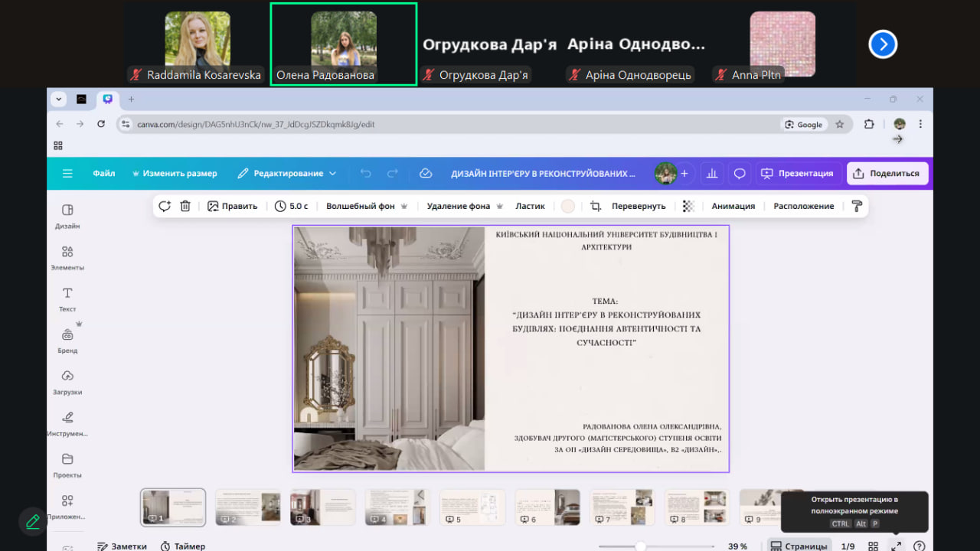Open the 39 % zoom level menu
This screenshot has height=551, width=980.
coord(737,546)
